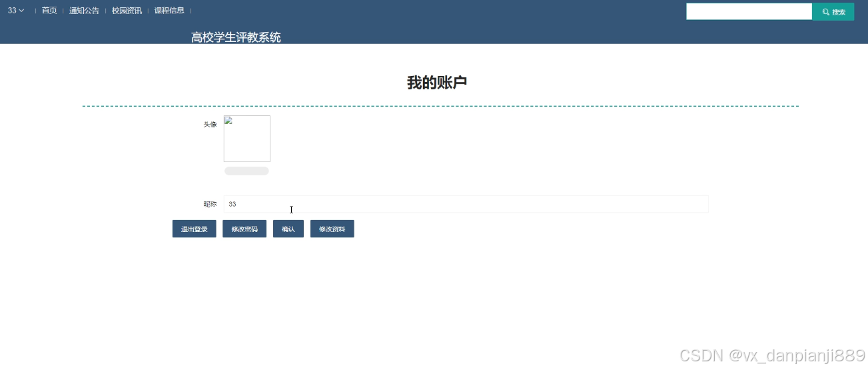Open the 通知公告 nav item

pos(85,11)
